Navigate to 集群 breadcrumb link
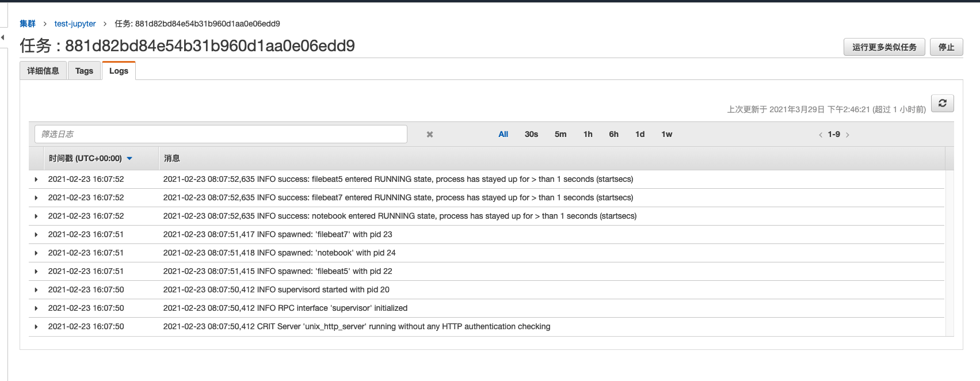The image size is (980, 381). coord(28,24)
